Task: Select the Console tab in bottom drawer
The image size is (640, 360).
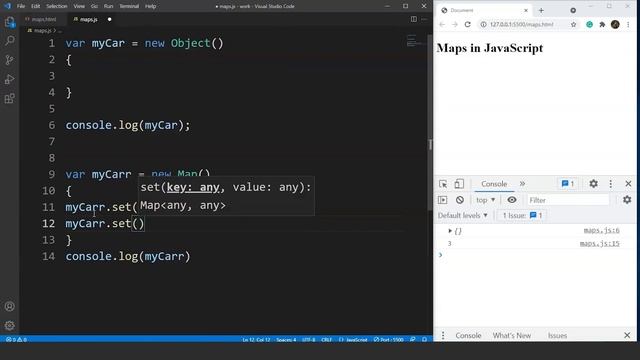Action: point(468,336)
